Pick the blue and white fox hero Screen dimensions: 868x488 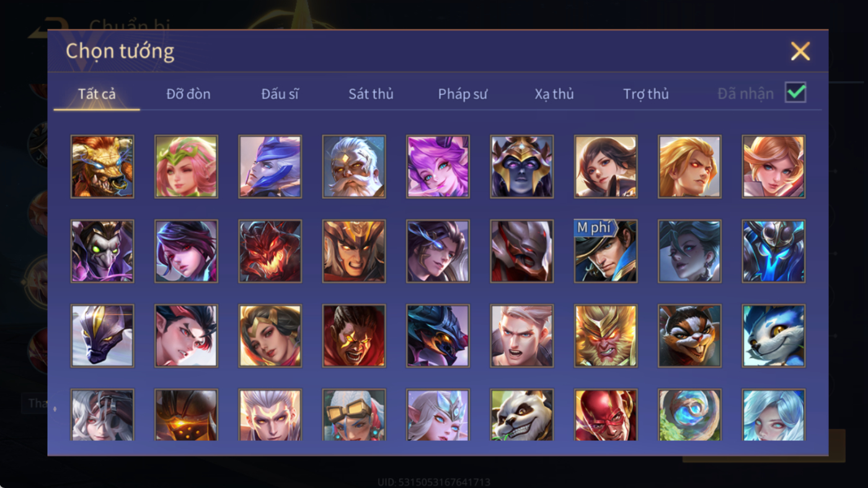click(774, 335)
